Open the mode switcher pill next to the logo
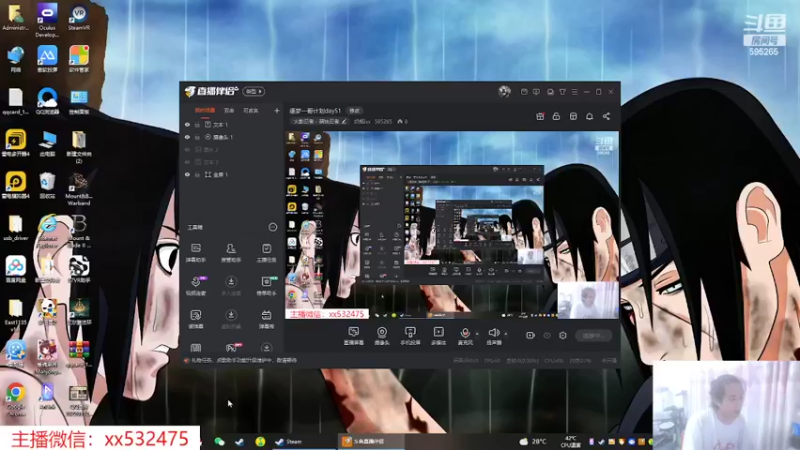This screenshot has width=800, height=450. click(x=254, y=91)
